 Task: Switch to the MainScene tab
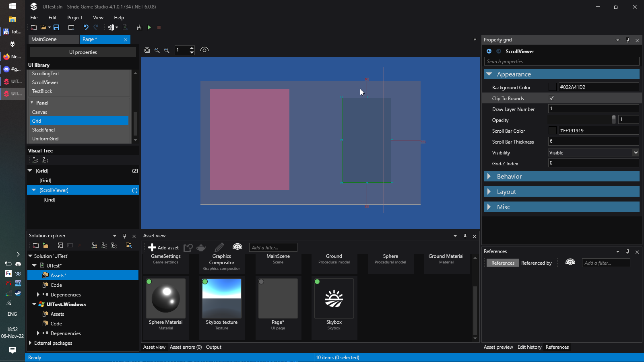[54, 39]
